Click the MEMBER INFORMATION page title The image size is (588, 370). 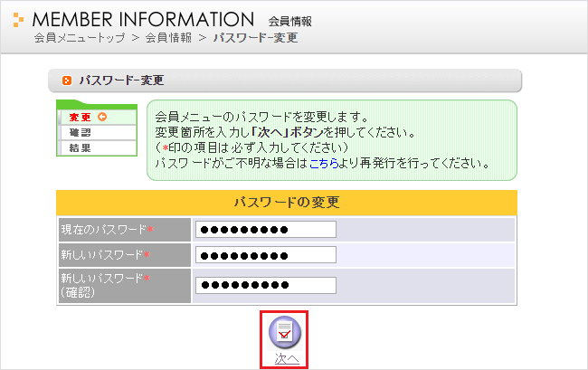coord(143,19)
